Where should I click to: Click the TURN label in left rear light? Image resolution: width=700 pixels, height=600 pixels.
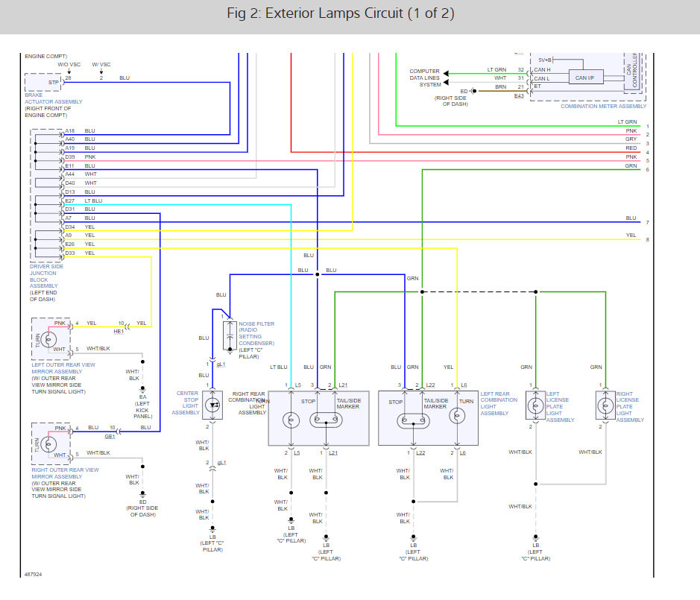pyautogui.click(x=466, y=401)
